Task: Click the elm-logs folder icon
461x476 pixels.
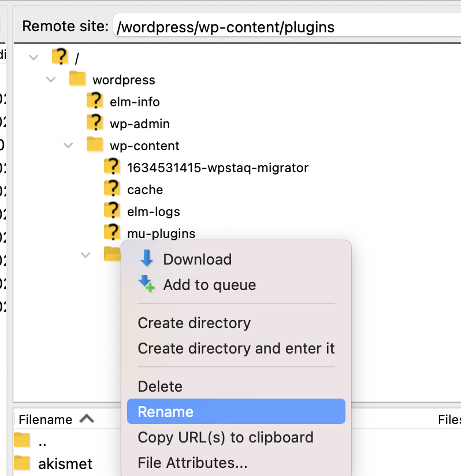Action: pyautogui.click(x=112, y=211)
